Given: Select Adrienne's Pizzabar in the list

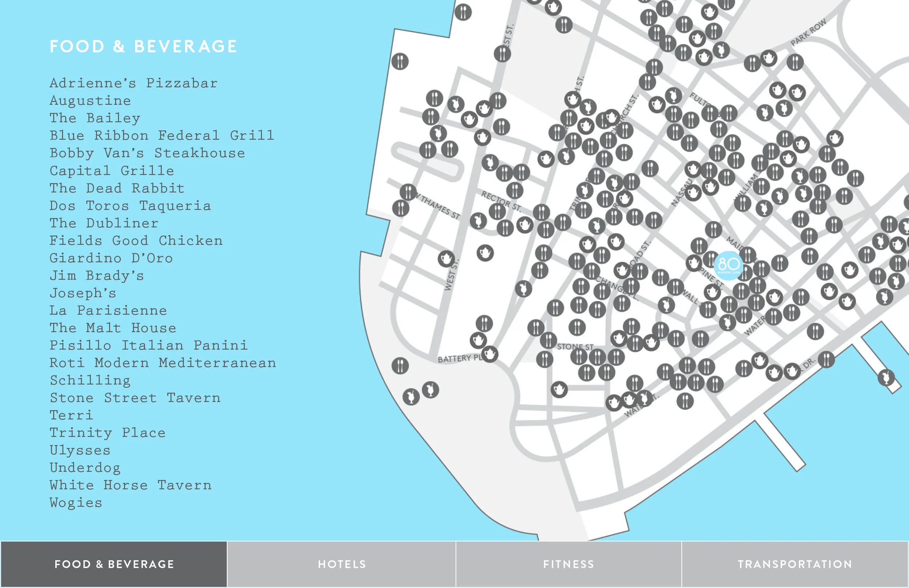Looking at the screenshot, I should (134, 83).
